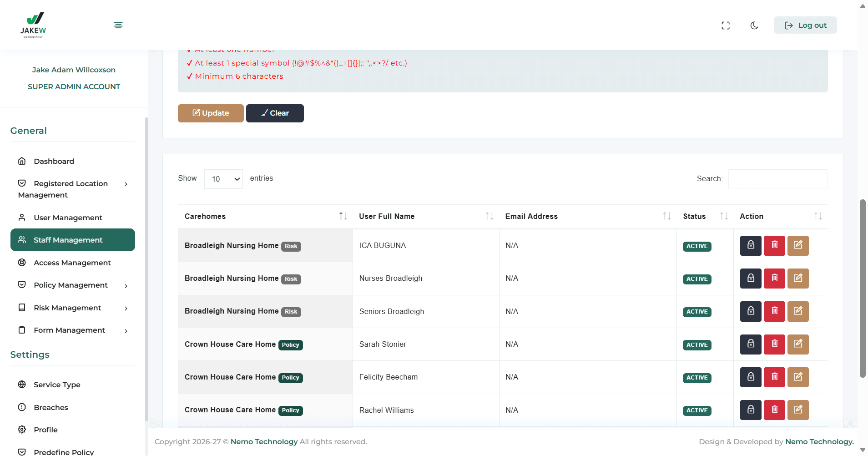Image resolution: width=868 pixels, height=456 pixels.
Task: Open Access Management in sidebar
Action: click(73, 263)
